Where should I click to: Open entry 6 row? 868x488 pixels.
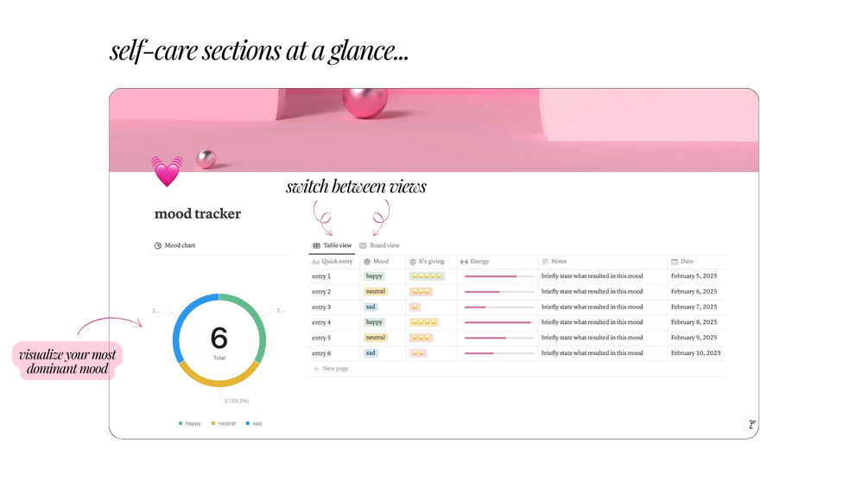click(x=321, y=353)
